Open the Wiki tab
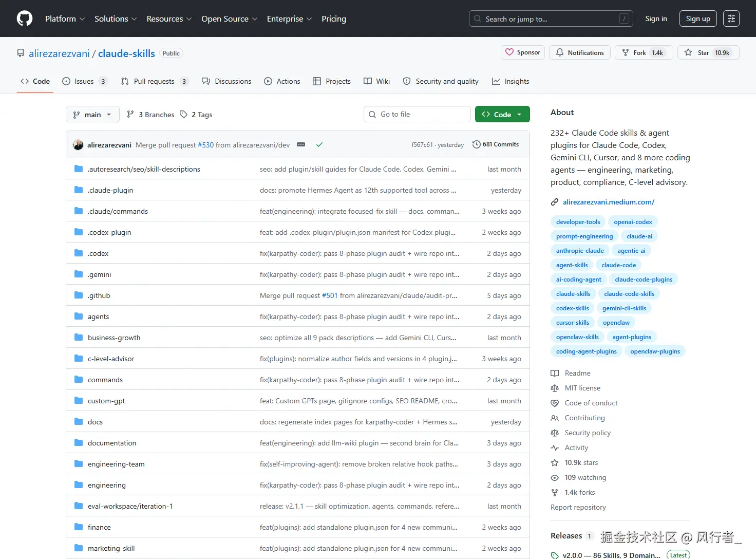This screenshot has width=756, height=559. coord(377,81)
